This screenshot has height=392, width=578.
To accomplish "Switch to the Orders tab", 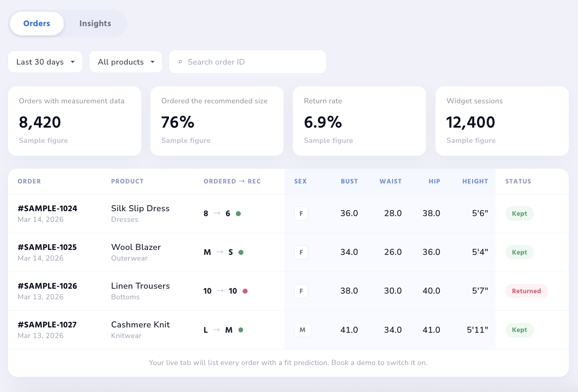I will (x=37, y=24).
